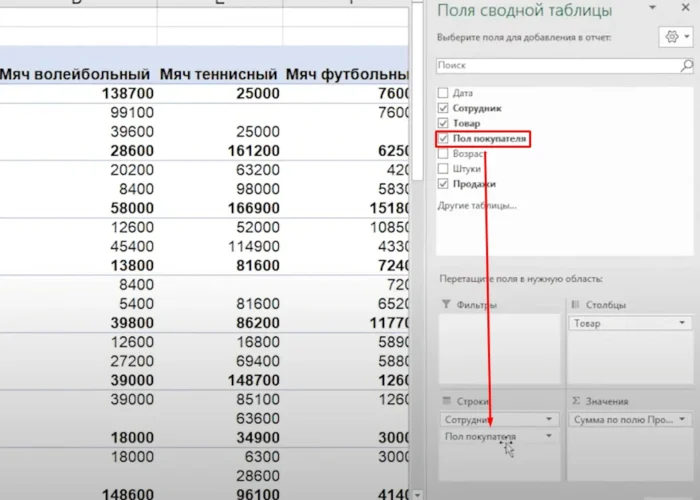
Task: Open the task pane options arrow in the header
Action: click(x=655, y=8)
